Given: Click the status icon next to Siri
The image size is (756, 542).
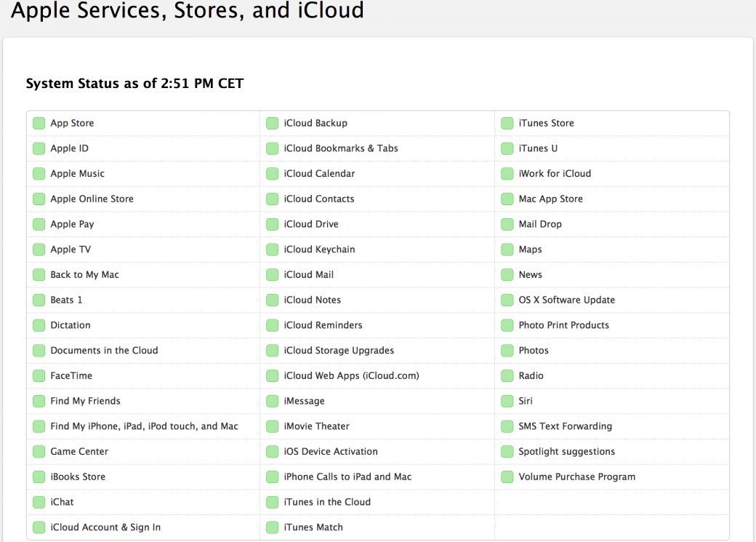Looking at the screenshot, I should [x=507, y=401].
